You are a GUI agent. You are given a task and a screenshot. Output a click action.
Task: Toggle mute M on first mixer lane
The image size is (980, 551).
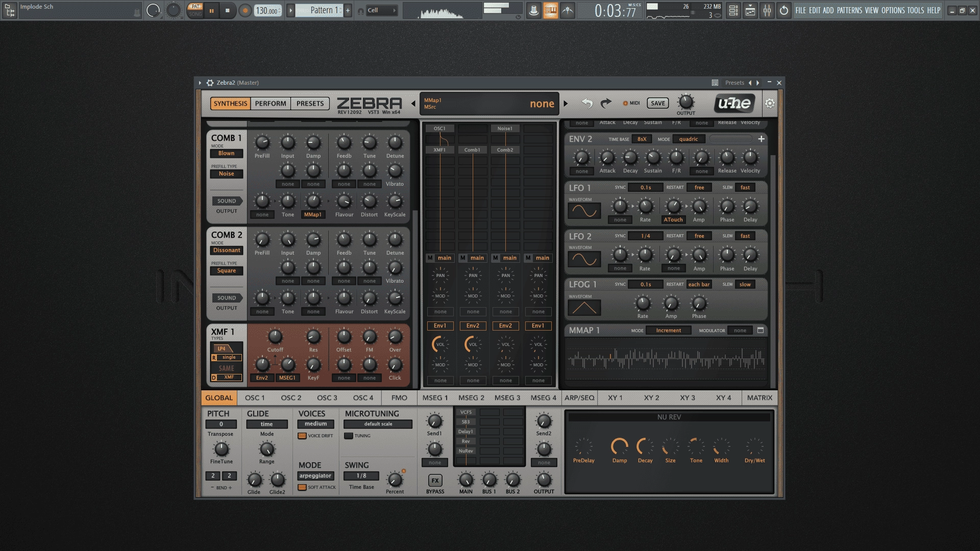430,258
